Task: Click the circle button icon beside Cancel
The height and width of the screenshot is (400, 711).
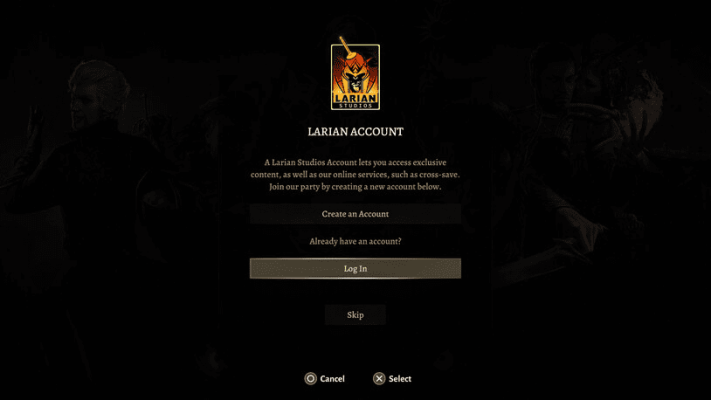Action: [311, 379]
